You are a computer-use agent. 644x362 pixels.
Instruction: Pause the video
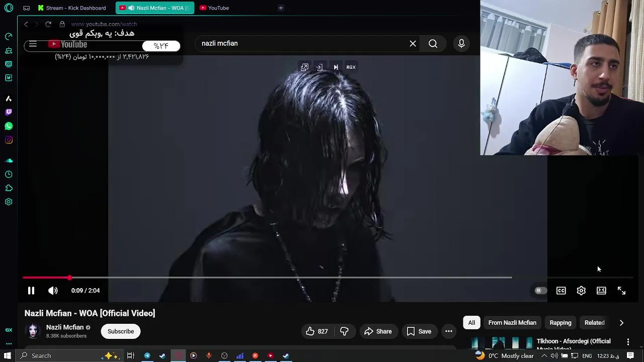point(31,291)
